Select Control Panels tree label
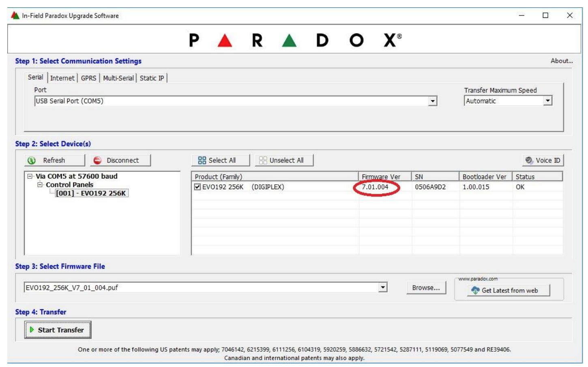This screenshot has height=367, width=588. pyautogui.click(x=69, y=185)
